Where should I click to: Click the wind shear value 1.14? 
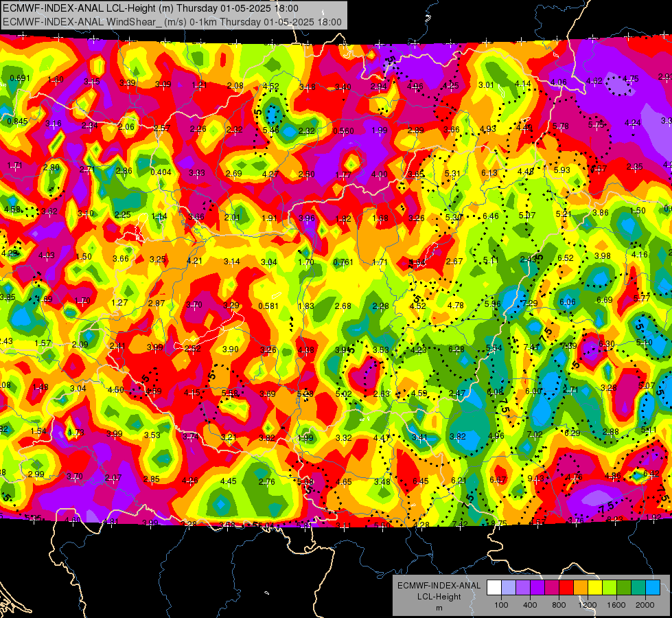click(159, 216)
